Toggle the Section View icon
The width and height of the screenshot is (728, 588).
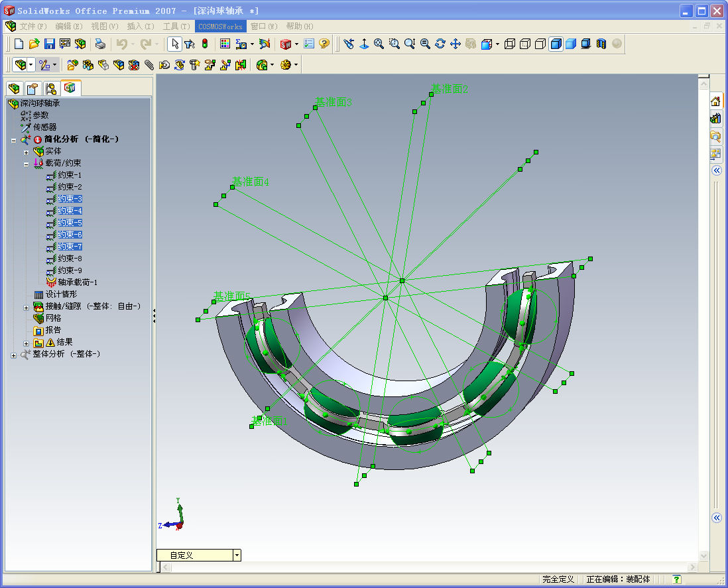click(x=601, y=44)
